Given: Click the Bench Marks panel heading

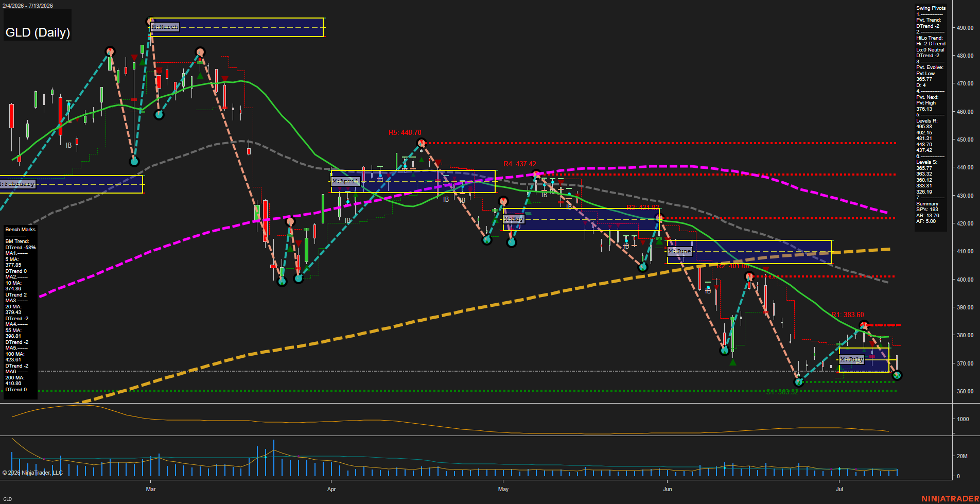Looking at the screenshot, I should pos(21,230).
